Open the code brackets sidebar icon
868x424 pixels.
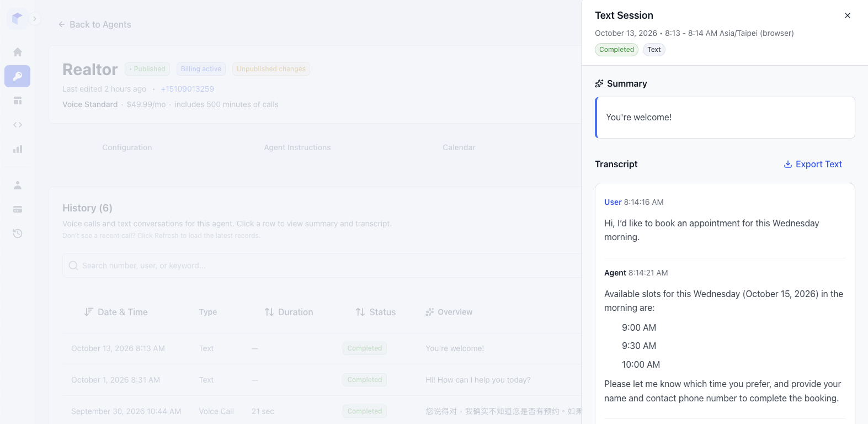pyautogui.click(x=18, y=125)
